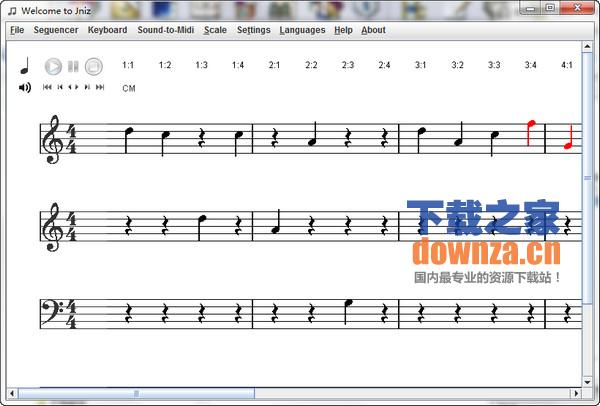This screenshot has width=600, height=406.
Task: Open the Scale menu
Action: coord(215,30)
